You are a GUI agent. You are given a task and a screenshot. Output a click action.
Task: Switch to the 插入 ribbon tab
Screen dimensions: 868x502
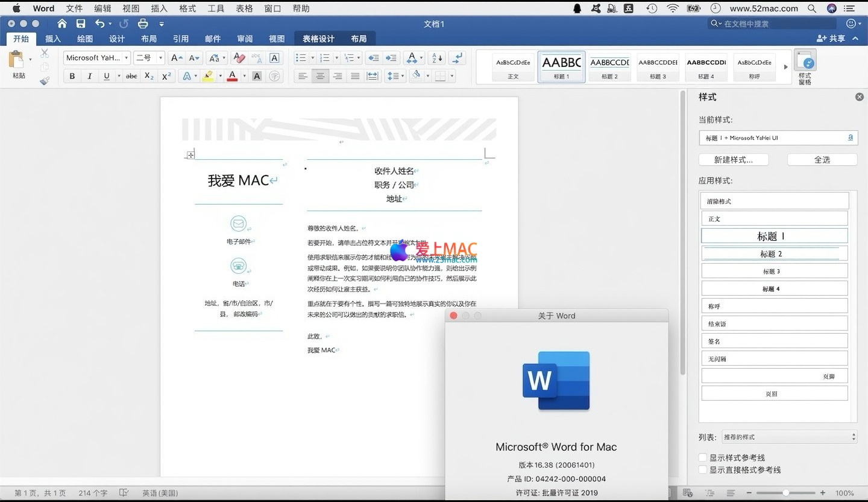(x=53, y=39)
